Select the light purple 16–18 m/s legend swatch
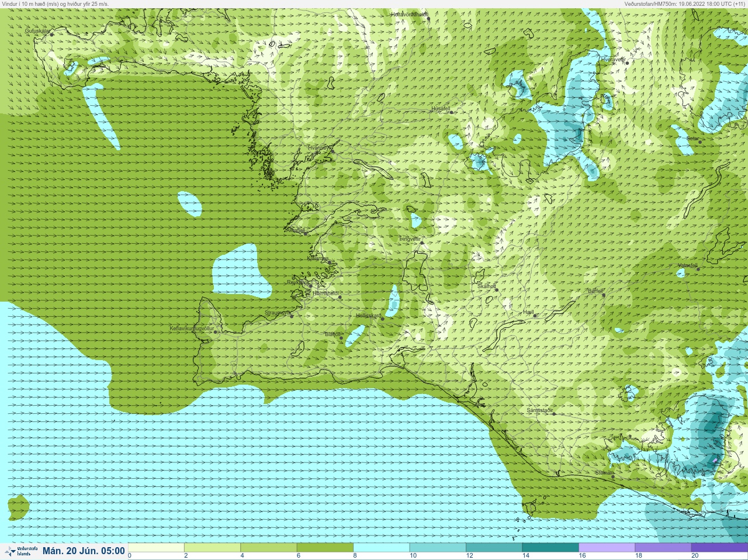Viewport: 748px width, 560px height. coord(607,548)
